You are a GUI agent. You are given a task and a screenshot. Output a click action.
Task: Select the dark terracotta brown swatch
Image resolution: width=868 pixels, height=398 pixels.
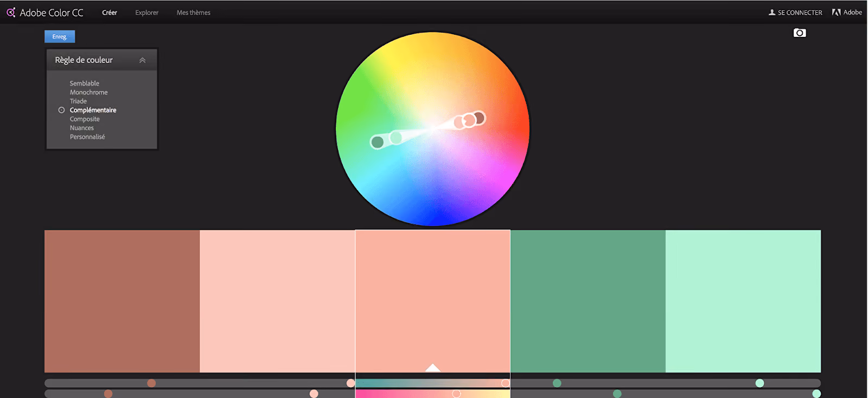(122, 301)
